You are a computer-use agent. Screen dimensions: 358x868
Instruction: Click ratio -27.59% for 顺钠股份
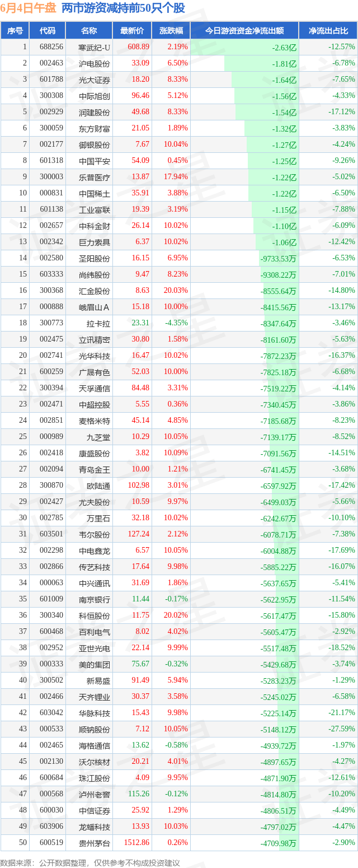click(x=342, y=729)
